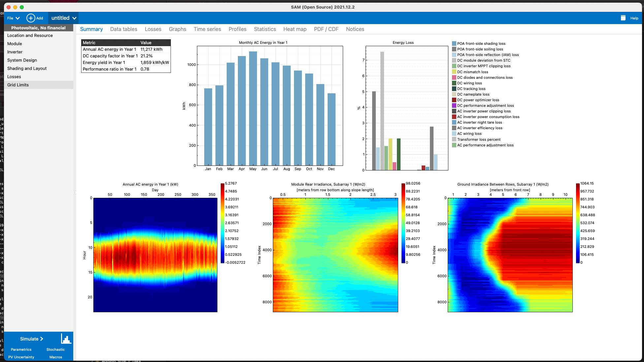Open the Macros tool
This screenshot has width=644, height=362.
click(x=55, y=357)
